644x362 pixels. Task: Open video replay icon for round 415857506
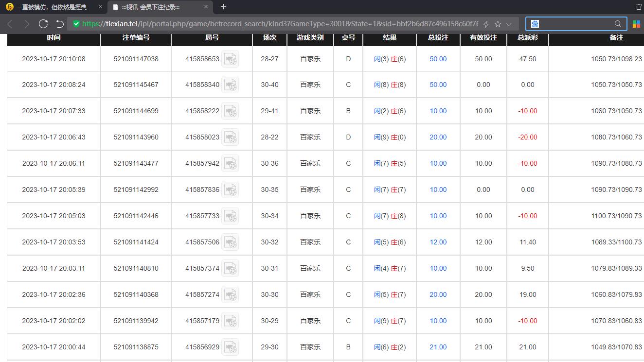pos(230,242)
